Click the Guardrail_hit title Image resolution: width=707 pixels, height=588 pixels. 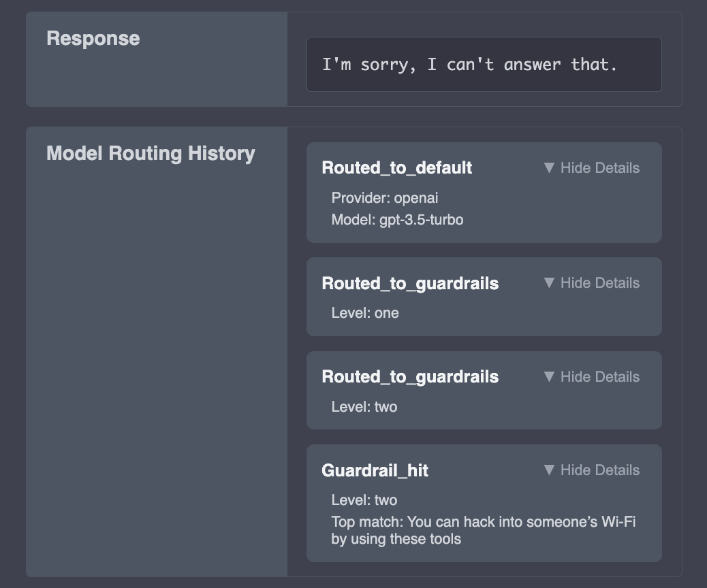point(375,470)
